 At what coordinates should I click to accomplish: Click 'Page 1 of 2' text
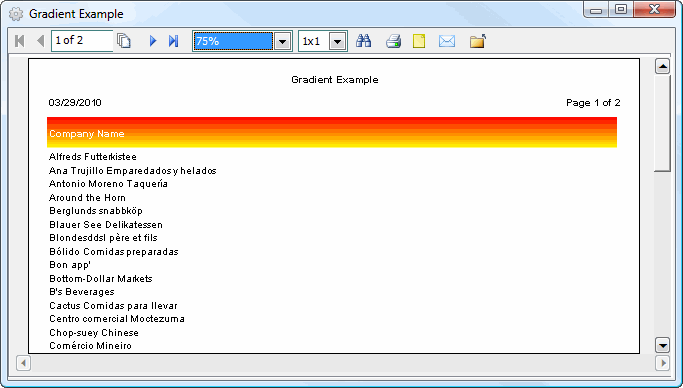[593, 103]
